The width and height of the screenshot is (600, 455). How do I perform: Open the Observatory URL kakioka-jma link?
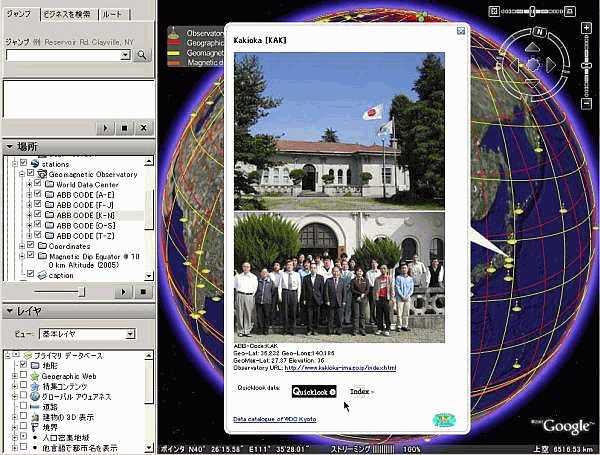[x=341, y=368]
